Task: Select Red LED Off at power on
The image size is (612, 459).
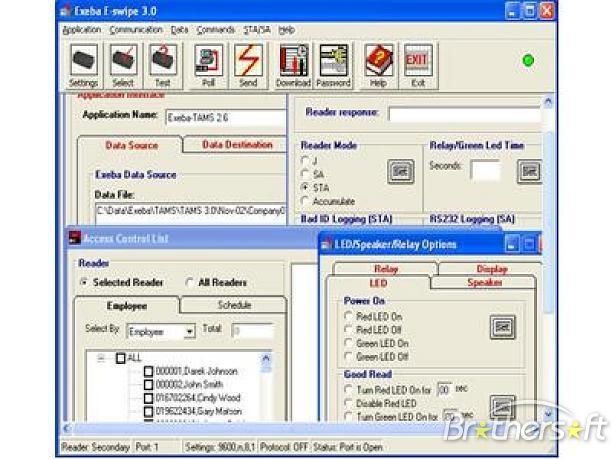Action: 348,330
